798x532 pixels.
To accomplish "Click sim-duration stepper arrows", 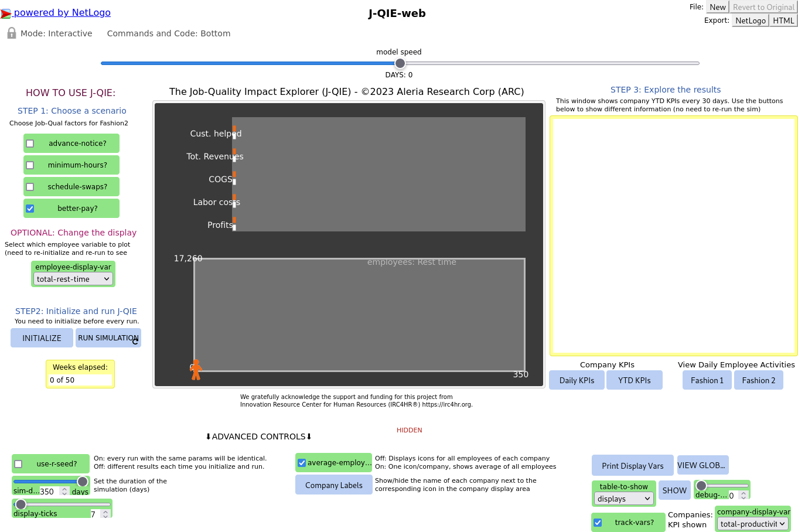I will 64,492.
